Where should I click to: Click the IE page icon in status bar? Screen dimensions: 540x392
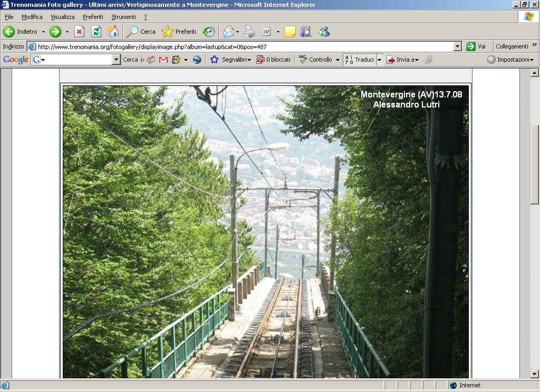pos(5,386)
